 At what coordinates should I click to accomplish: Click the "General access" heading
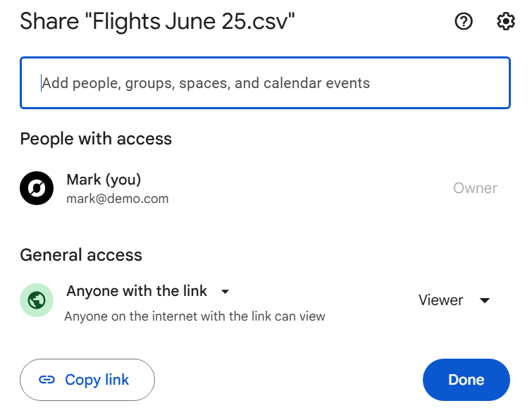(x=81, y=255)
